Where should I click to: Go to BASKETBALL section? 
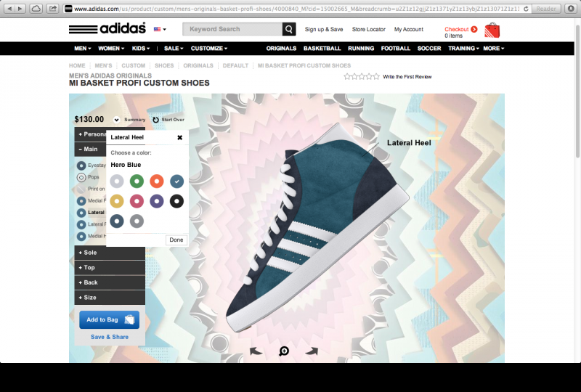pos(322,48)
